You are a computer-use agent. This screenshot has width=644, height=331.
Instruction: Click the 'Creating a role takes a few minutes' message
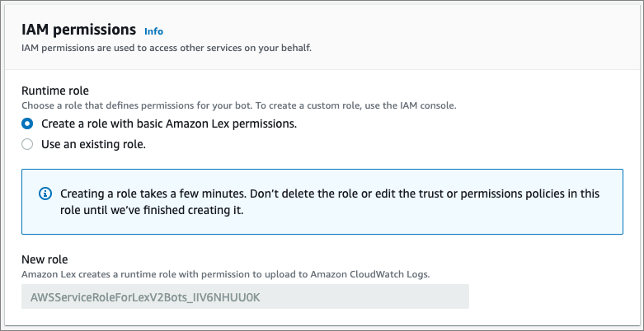[x=329, y=193]
